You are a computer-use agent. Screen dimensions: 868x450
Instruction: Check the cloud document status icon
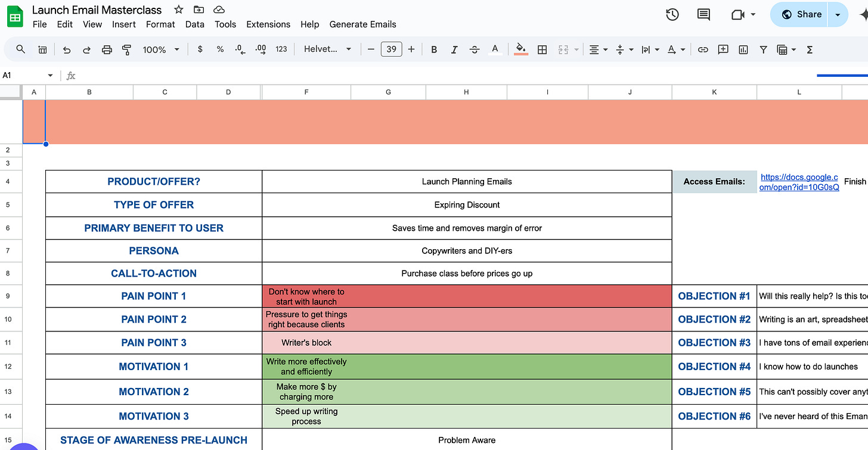pos(219,10)
